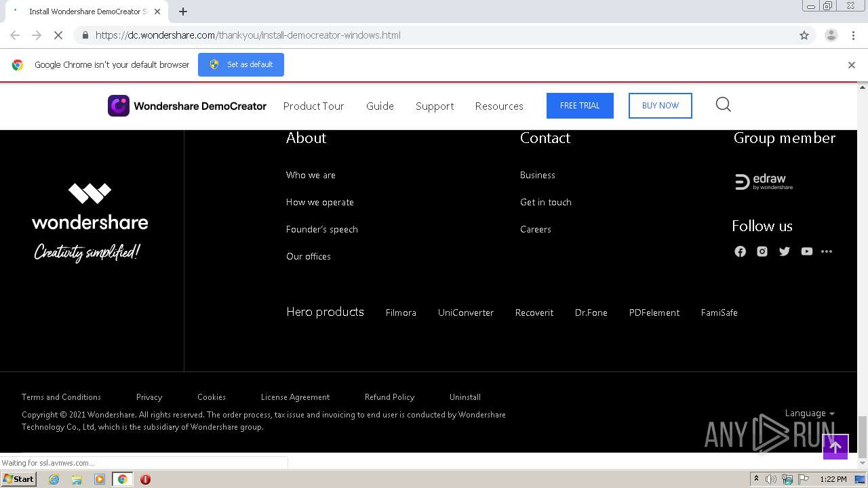This screenshot has width=868, height=488.
Task: Show more social links via ellipsis icon
Action: [x=826, y=251]
